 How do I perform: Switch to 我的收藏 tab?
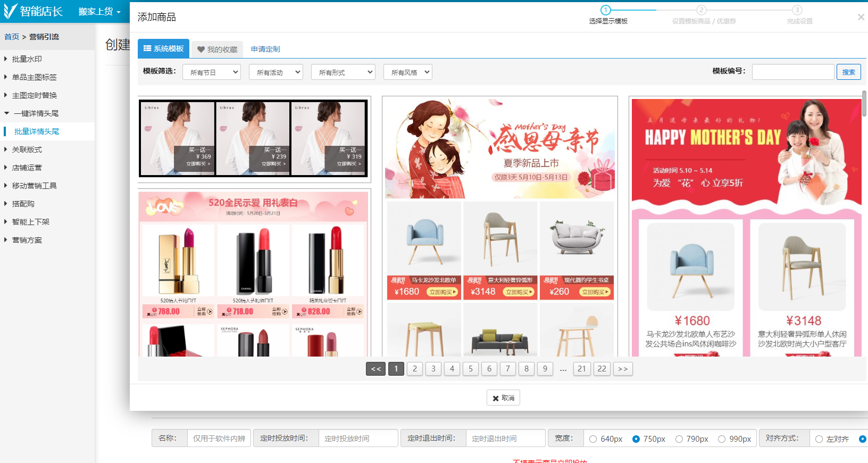(217, 49)
